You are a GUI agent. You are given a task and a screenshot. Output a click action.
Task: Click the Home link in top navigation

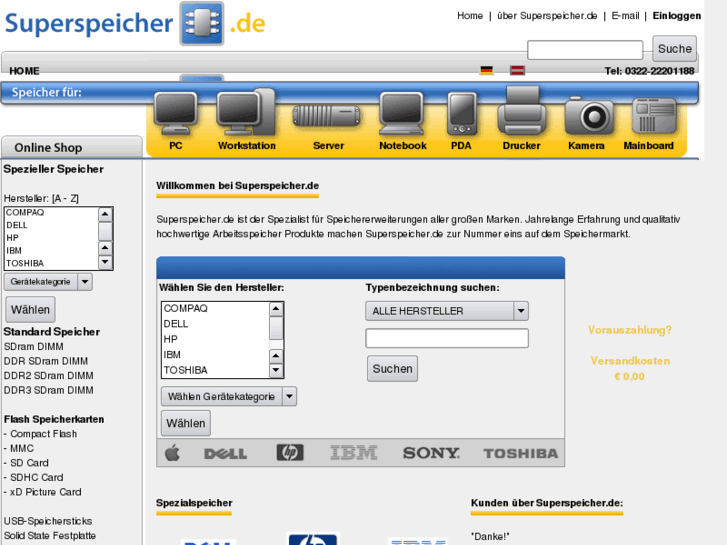pos(470,16)
